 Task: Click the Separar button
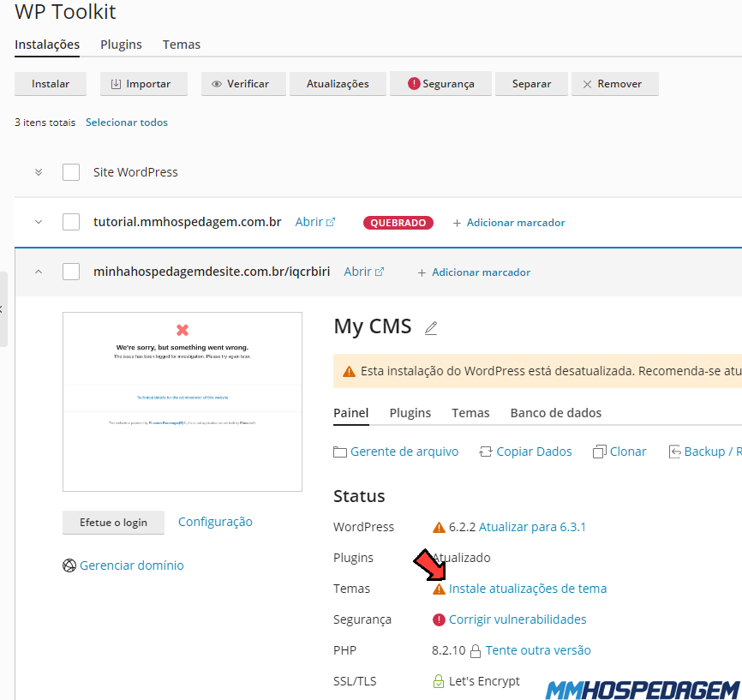point(531,84)
